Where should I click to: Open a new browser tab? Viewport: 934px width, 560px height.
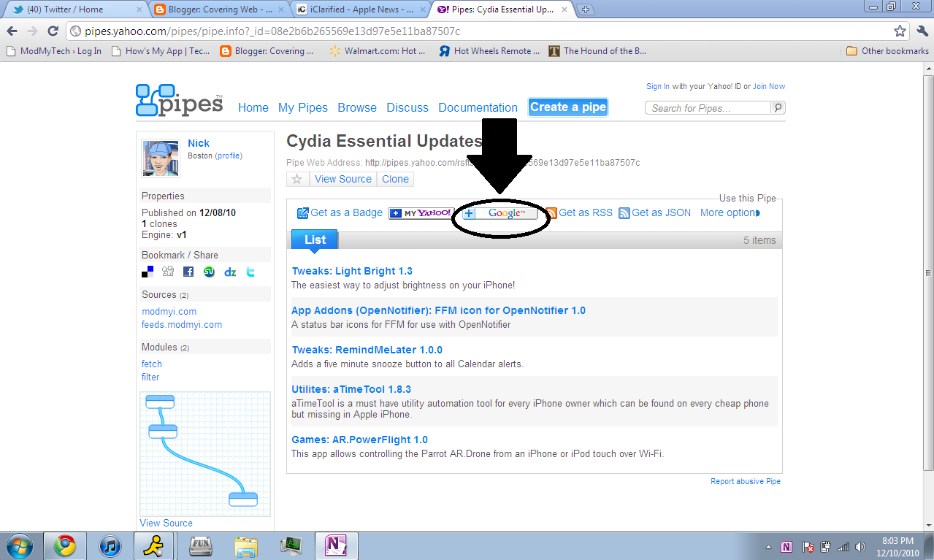pyautogui.click(x=586, y=9)
